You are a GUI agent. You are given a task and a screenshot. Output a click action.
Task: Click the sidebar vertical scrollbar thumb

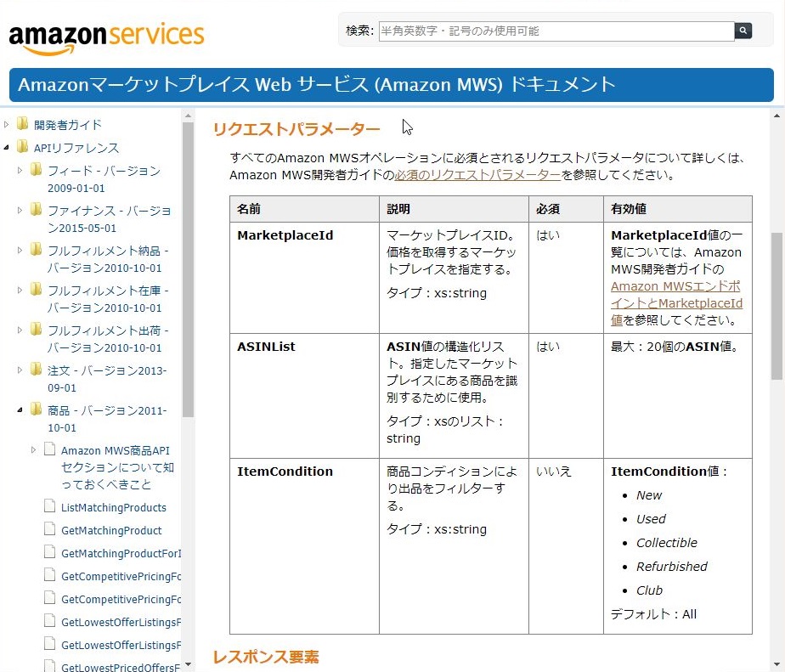click(x=188, y=269)
